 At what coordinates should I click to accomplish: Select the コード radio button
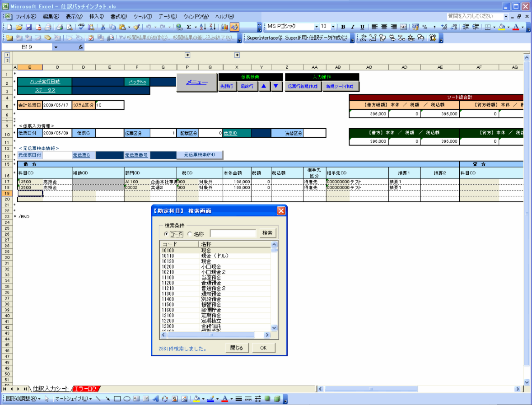point(166,234)
